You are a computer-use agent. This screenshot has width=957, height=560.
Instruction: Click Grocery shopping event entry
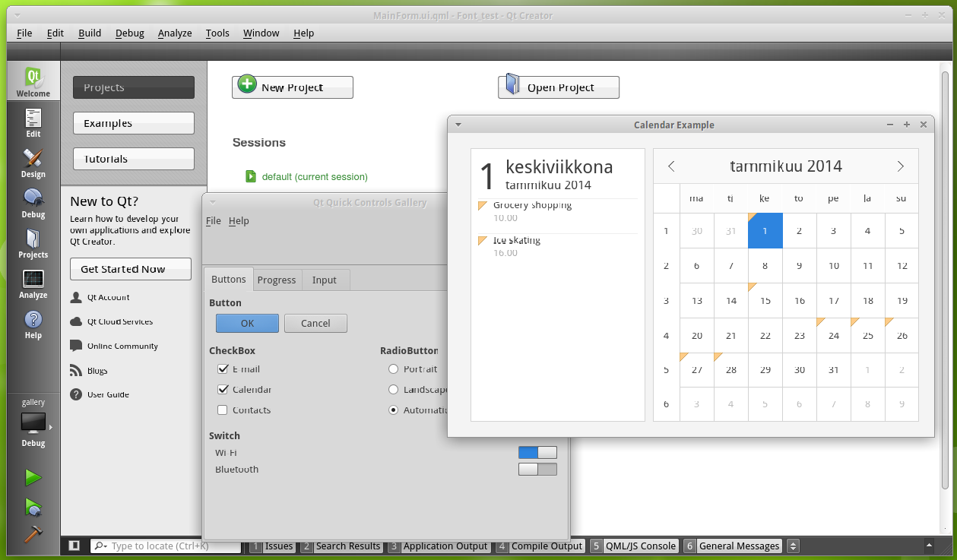point(558,211)
